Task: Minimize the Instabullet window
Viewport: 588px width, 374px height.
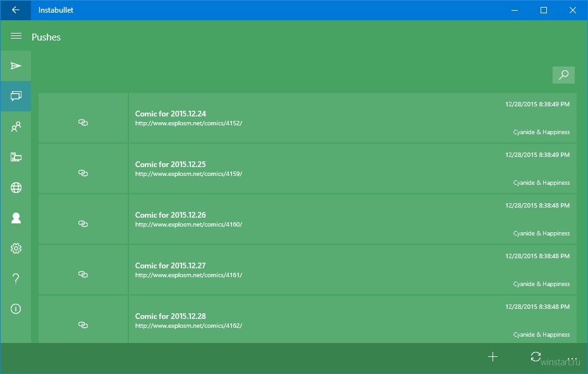Action: 515,10
